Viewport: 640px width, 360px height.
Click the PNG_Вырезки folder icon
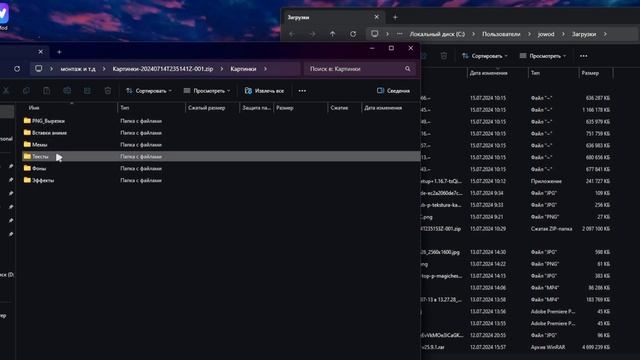tap(27, 121)
